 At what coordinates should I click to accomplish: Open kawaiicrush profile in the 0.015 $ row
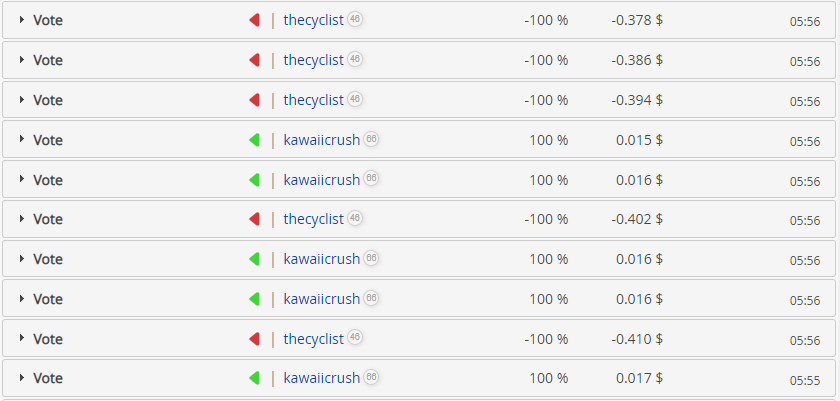click(x=321, y=140)
